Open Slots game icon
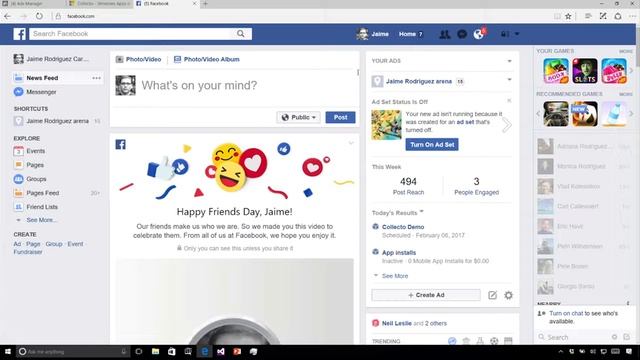The image size is (640, 360). (584, 71)
